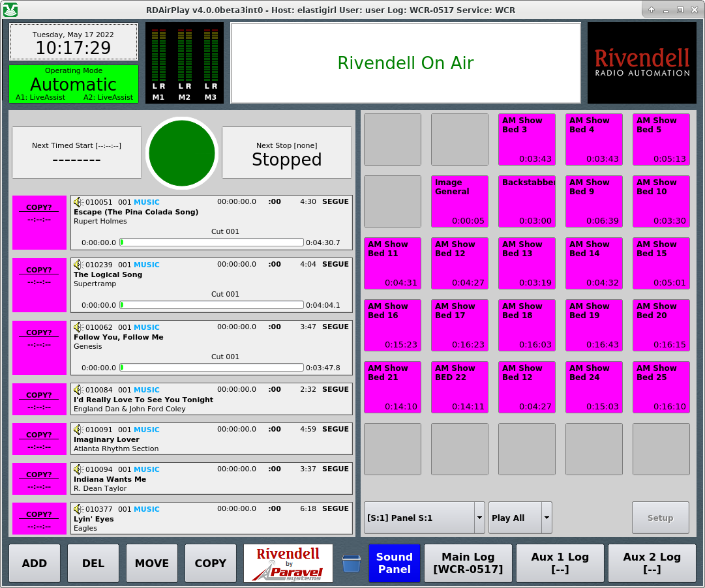Screen dimensions: 705x588
Task: Click the application icon in the title bar
Action: pos(10,10)
